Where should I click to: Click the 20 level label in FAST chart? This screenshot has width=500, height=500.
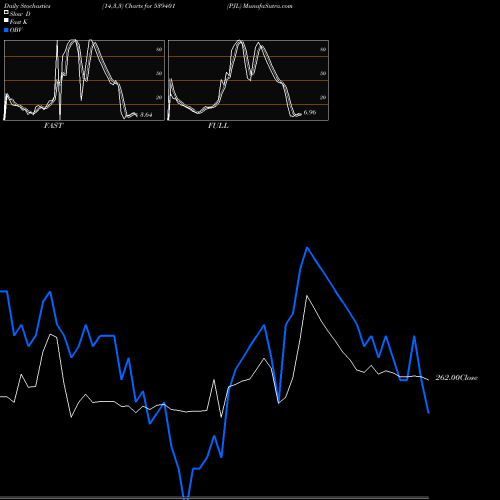coord(159,97)
